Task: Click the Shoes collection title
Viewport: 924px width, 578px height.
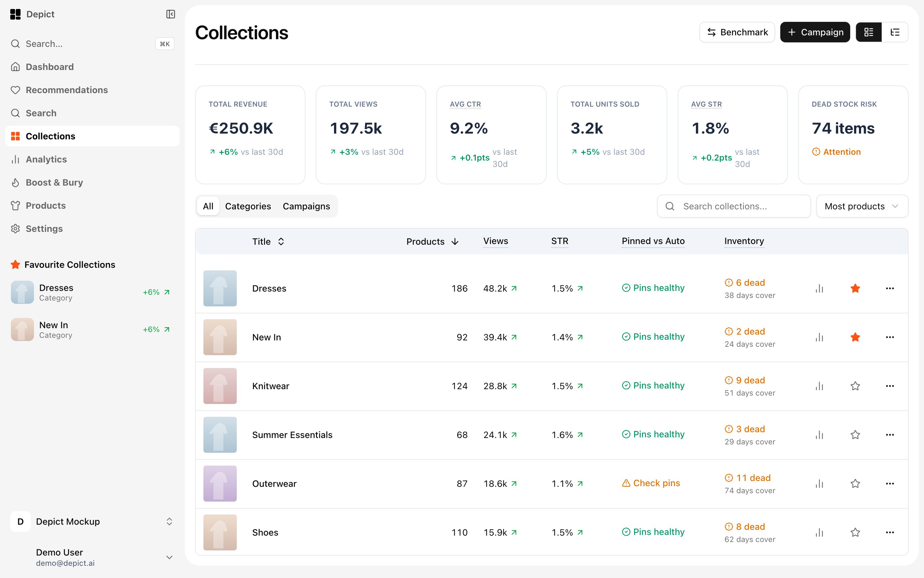Action: 265,532
